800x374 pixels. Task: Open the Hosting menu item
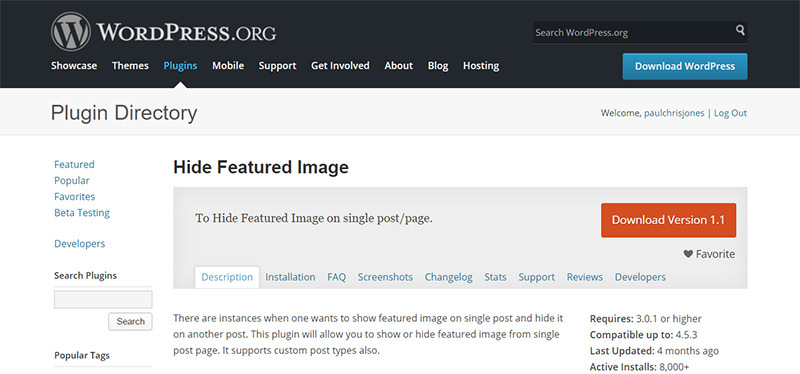pyautogui.click(x=481, y=66)
